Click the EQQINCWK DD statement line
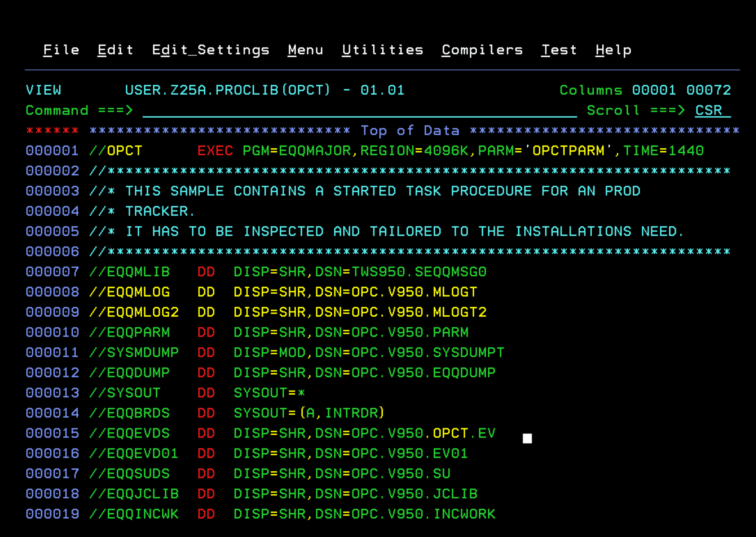756x537 pixels. click(279, 514)
